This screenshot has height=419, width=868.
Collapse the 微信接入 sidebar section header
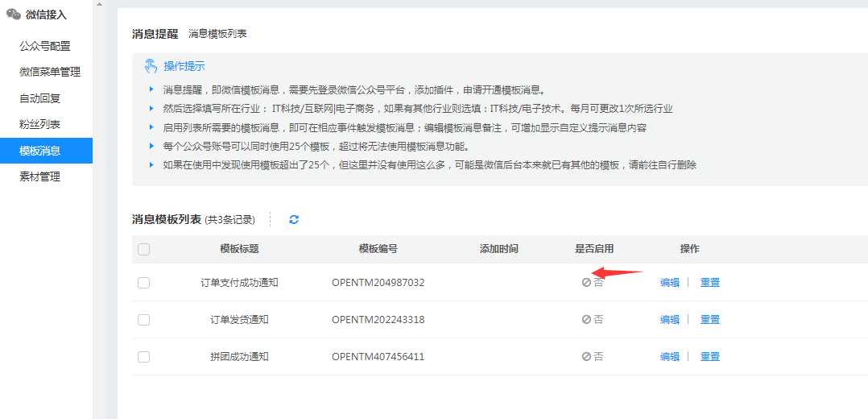[46, 15]
